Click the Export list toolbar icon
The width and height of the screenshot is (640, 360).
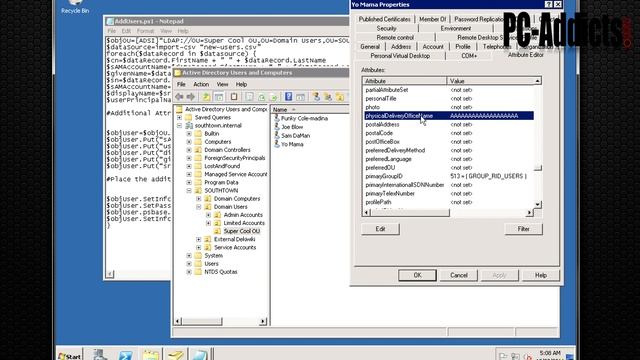tap(273, 97)
